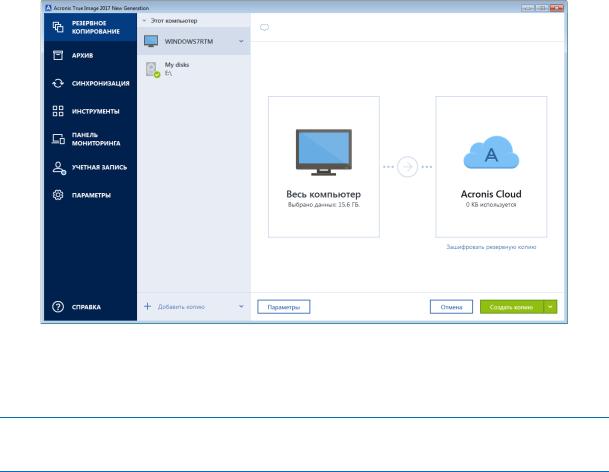
Task: Click the Синхронизация arrows icon
Action: pos(58,83)
